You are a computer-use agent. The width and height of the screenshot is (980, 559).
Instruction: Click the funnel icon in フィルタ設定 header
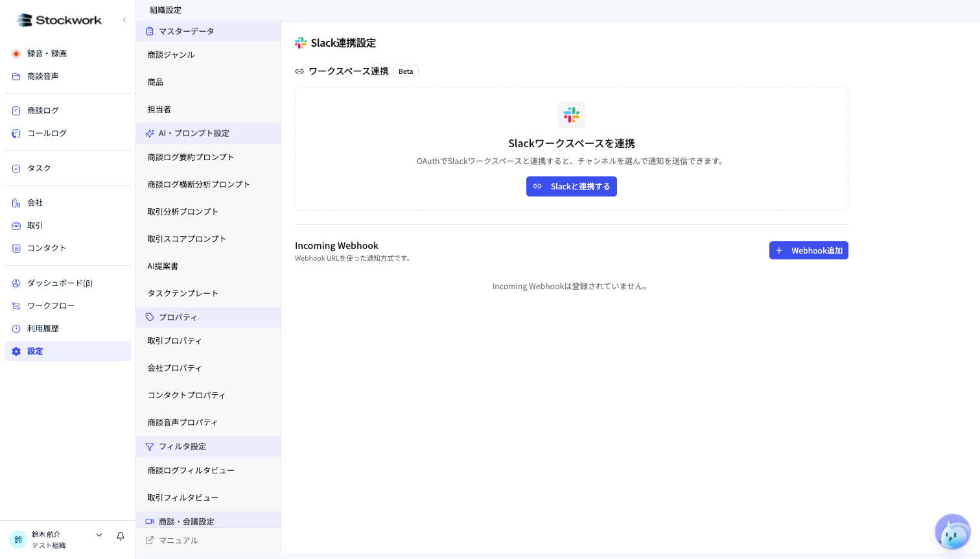pos(150,447)
